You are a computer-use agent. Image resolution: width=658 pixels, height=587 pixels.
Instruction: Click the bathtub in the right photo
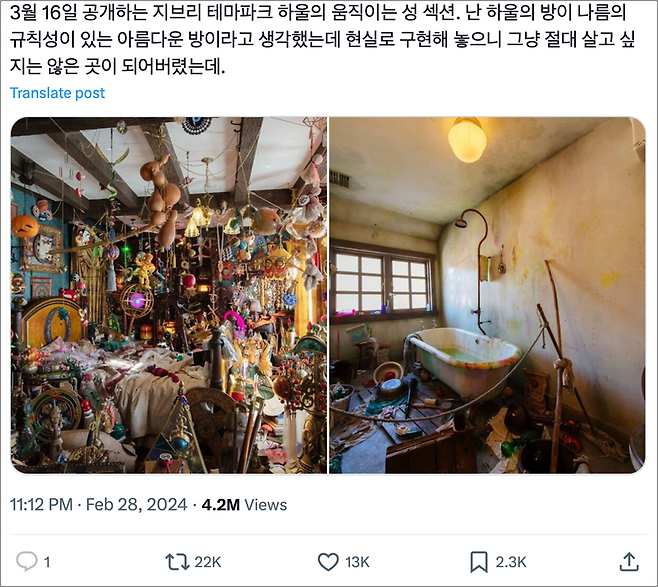[466, 361]
